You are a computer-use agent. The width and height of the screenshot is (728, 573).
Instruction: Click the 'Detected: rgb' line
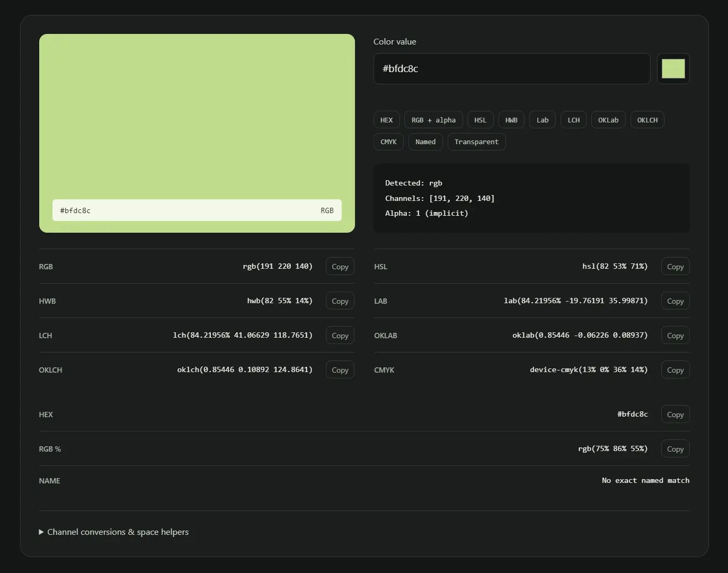click(414, 183)
